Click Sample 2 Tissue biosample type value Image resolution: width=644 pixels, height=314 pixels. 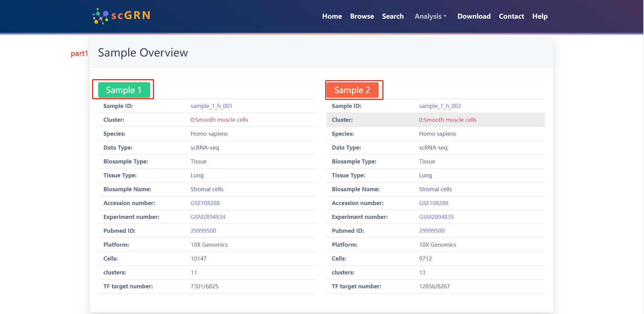427,161
